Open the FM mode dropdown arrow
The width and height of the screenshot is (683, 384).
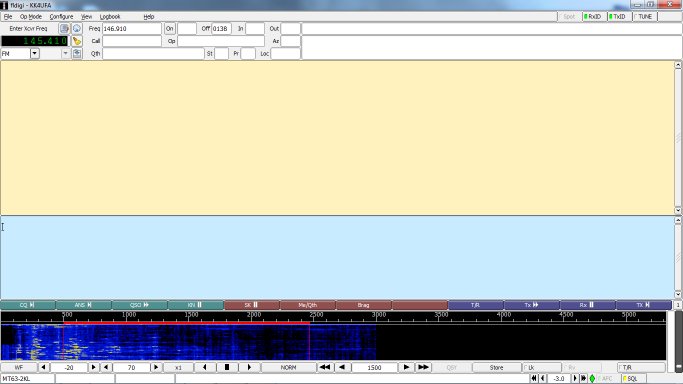point(34,54)
